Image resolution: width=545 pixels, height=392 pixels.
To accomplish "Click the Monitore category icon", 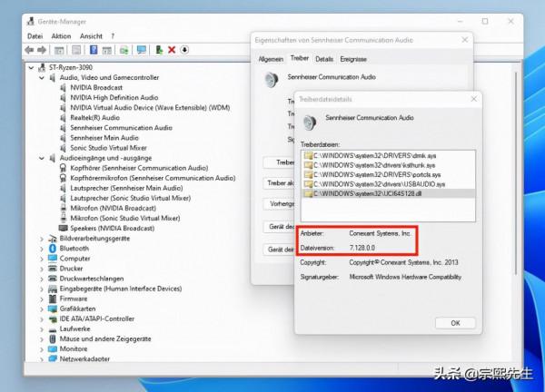I will pyautogui.click(x=53, y=348).
